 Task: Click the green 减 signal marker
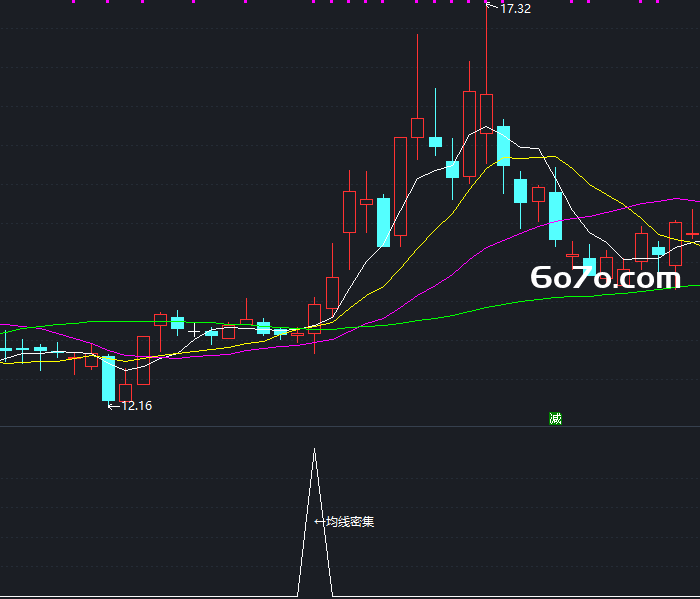pyautogui.click(x=555, y=419)
